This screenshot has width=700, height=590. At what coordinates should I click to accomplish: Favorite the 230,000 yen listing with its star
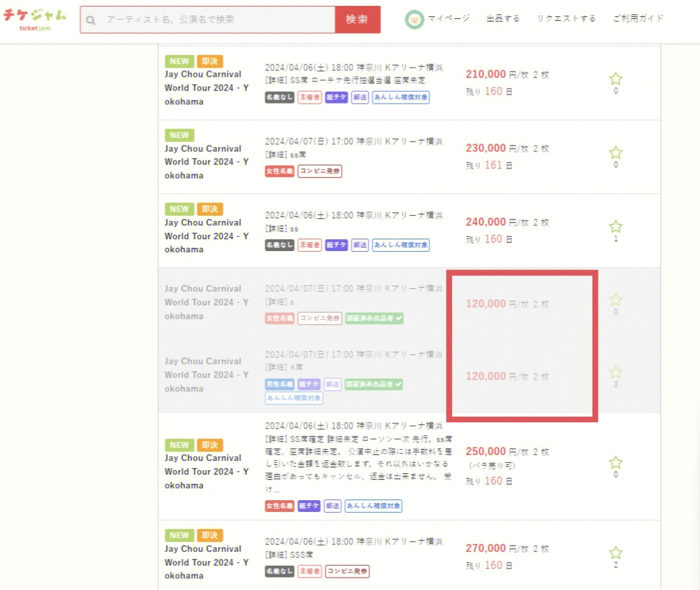click(615, 153)
